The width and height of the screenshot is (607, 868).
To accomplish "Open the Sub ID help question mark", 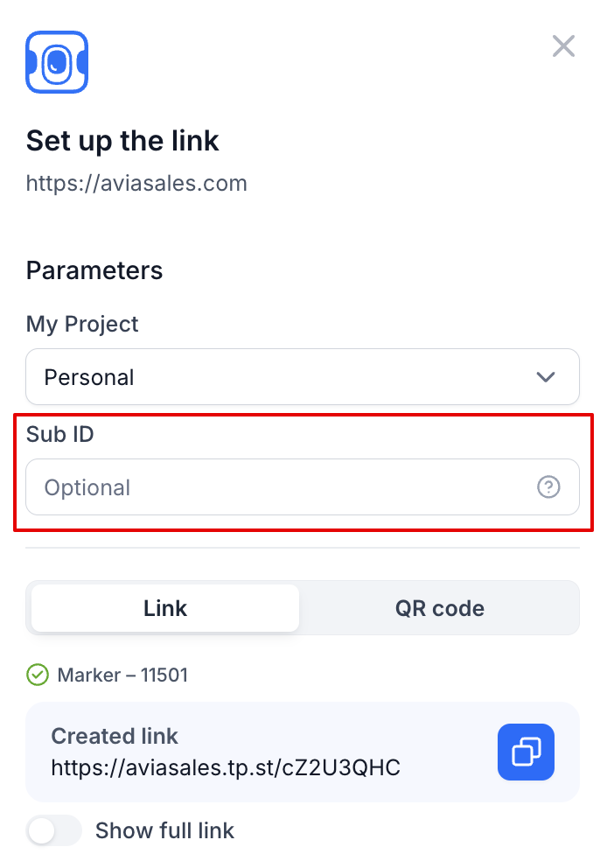I will pyautogui.click(x=548, y=487).
